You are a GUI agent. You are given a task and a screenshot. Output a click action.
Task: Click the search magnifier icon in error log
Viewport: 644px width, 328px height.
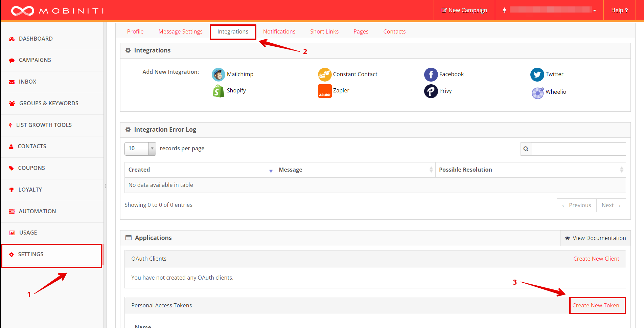[x=526, y=149]
